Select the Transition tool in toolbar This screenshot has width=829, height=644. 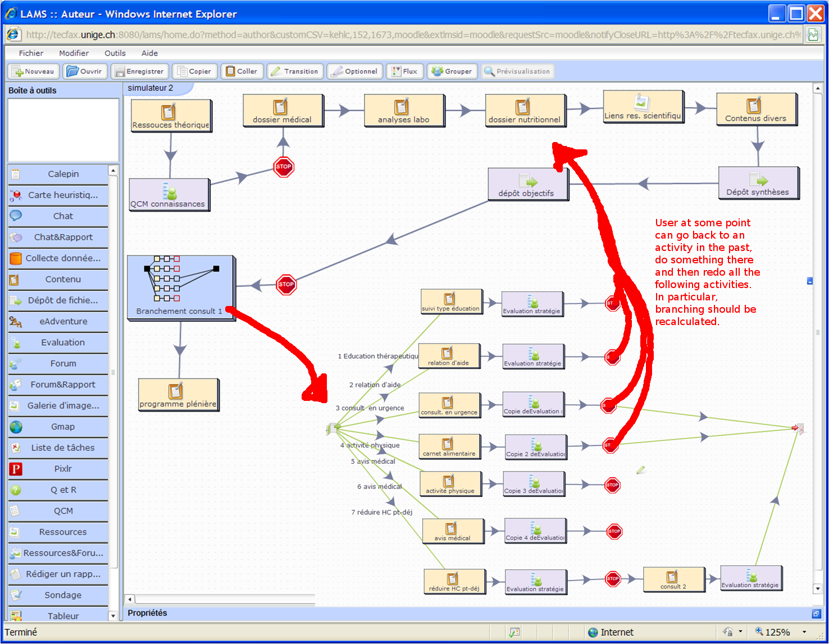[295, 71]
